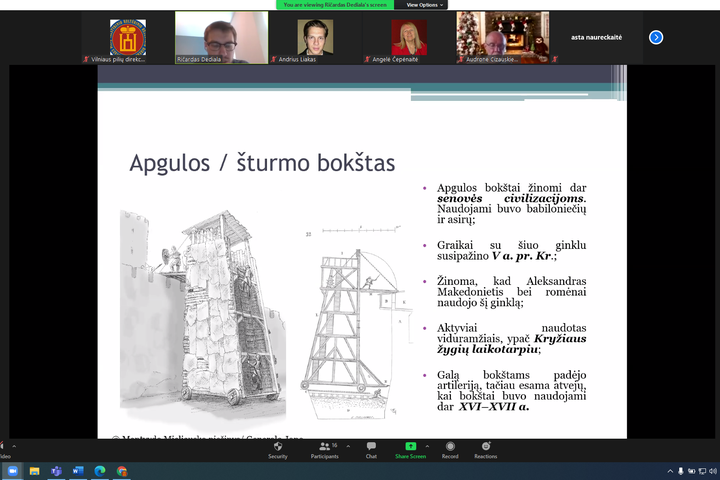Click the green Share Screen button
Viewport: 720px width, 480px height.
tap(411, 450)
